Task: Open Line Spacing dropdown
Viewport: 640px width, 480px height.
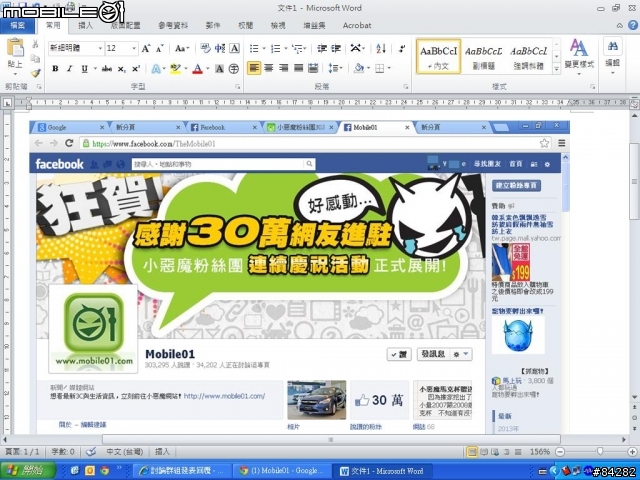Action: (335, 68)
